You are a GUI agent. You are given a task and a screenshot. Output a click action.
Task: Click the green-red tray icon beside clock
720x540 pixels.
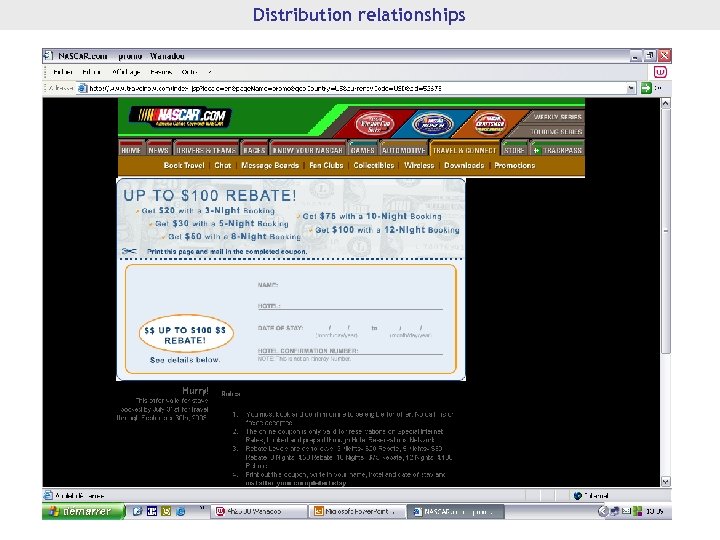[637, 511]
